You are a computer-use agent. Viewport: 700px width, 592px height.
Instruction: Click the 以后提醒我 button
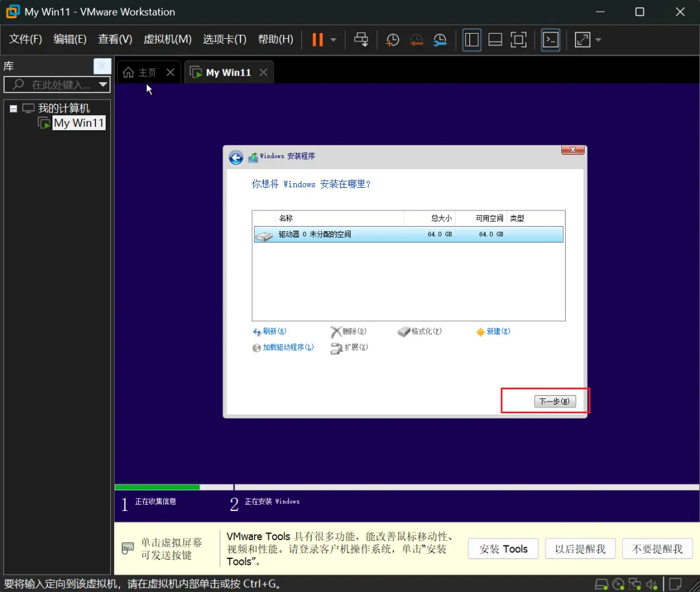(580, 549)
